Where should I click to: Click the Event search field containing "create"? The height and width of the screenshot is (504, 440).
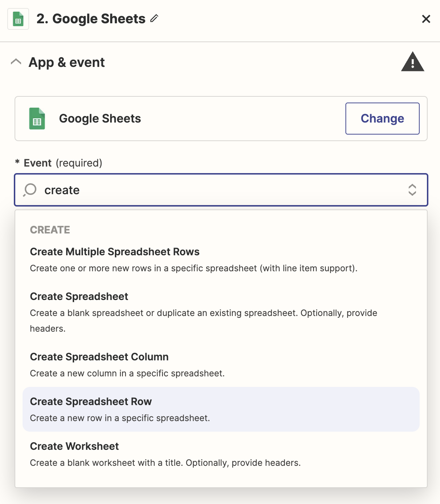(x=218, y=190)
